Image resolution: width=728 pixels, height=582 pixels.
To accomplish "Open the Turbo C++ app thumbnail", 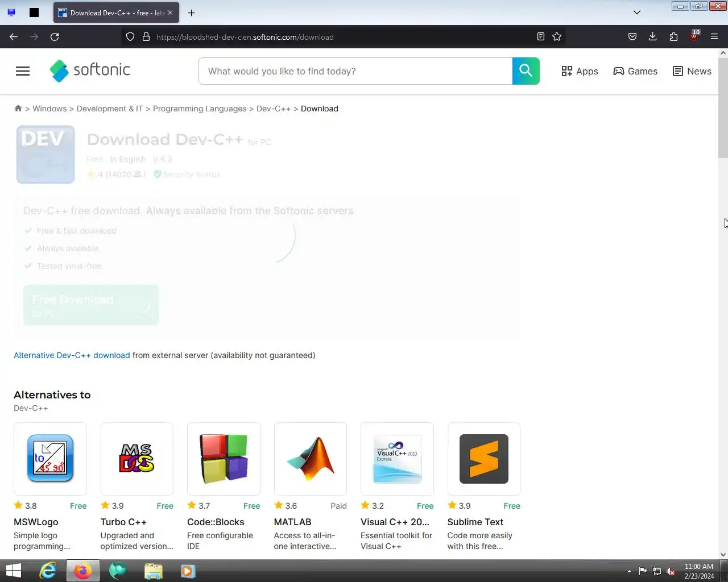I will pos(137,459).
